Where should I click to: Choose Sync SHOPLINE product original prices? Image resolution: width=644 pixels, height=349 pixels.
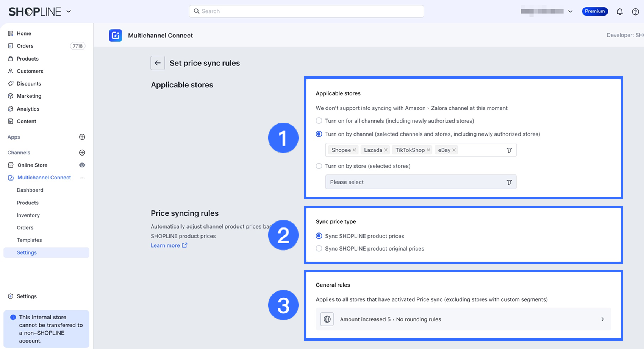pyautogui.click(x=319, y=249)
